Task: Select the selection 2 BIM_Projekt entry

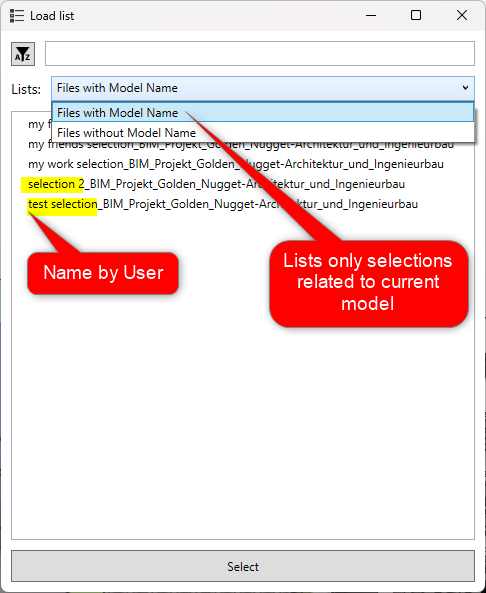Action: point(216,184)
